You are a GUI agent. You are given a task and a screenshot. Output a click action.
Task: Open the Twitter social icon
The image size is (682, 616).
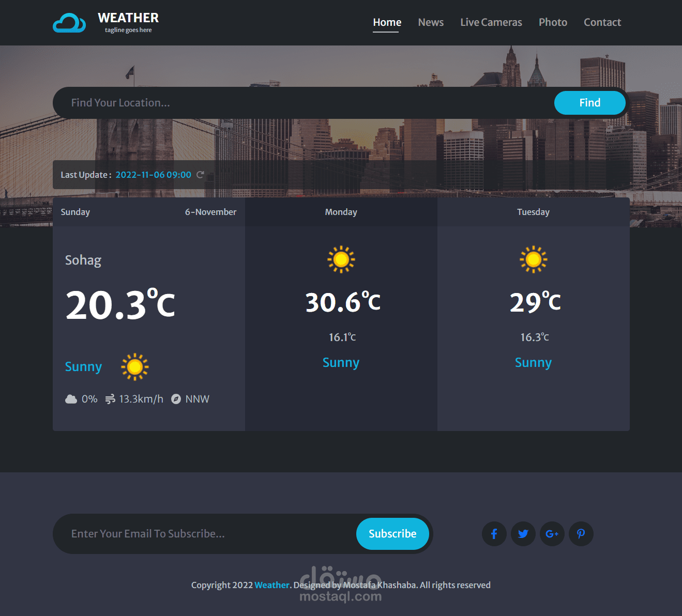click(523, 534)
